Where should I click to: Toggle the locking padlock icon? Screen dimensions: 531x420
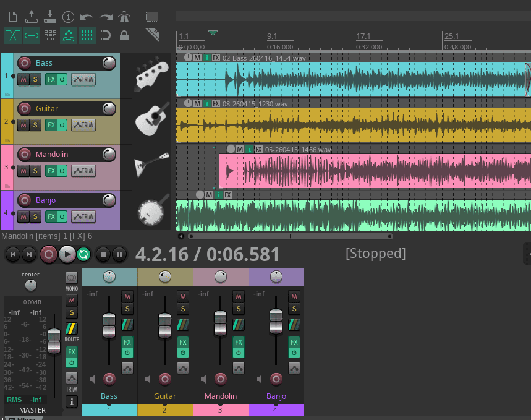coord(124,35)
